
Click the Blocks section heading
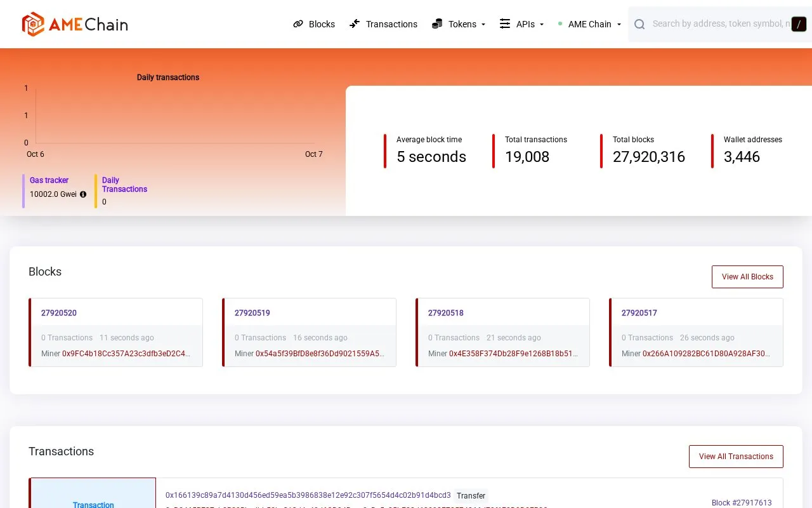pos(45,272)
